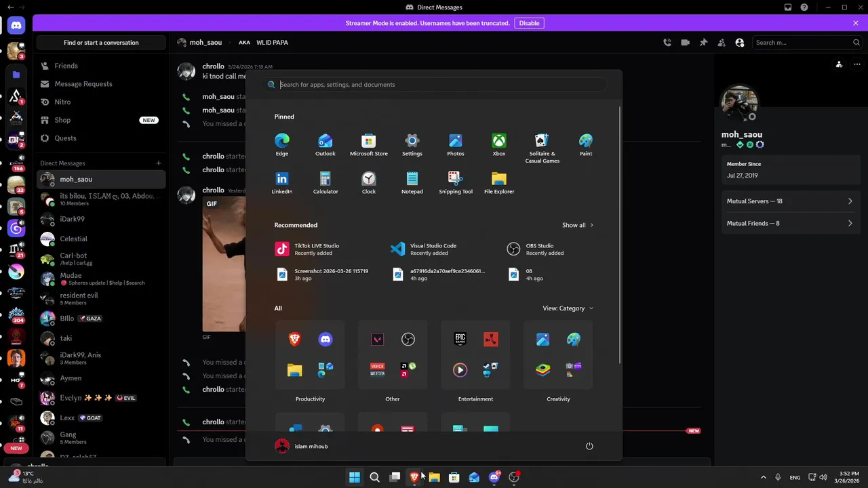
Task: Open LinkedIn pinned app
Action: click(281, 183)
